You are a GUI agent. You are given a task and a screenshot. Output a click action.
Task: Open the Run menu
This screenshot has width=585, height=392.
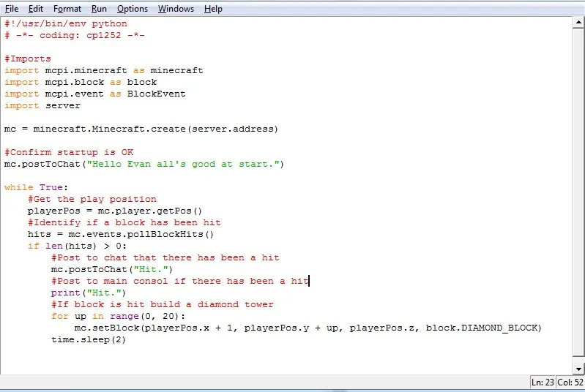click(99, 9)
